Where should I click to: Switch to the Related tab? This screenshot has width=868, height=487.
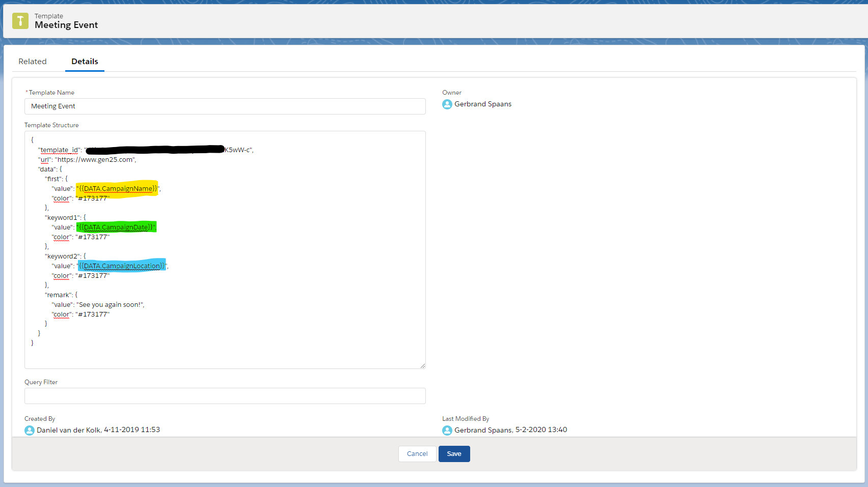[x=33, y=62]
